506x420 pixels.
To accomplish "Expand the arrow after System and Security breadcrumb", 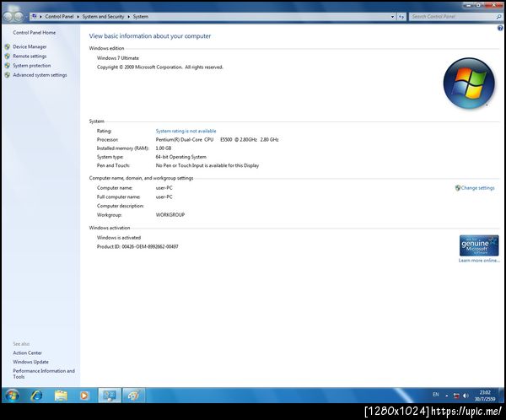I will point(128,17).
